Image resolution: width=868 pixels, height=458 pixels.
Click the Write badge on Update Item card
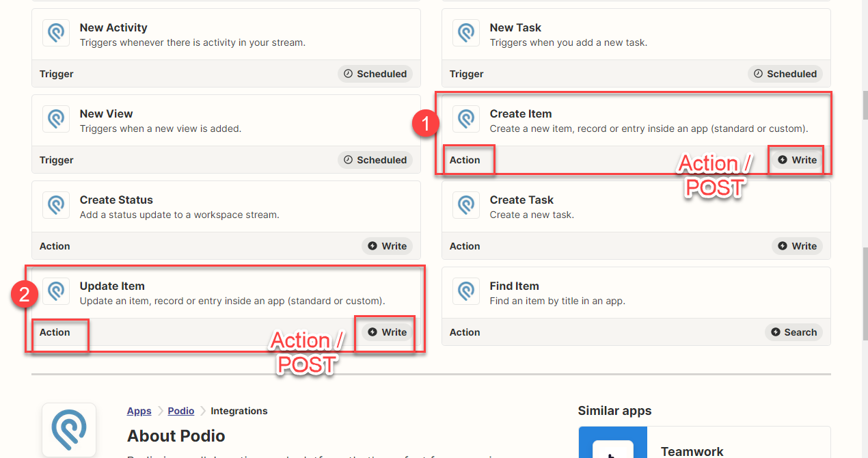(387, 332)
